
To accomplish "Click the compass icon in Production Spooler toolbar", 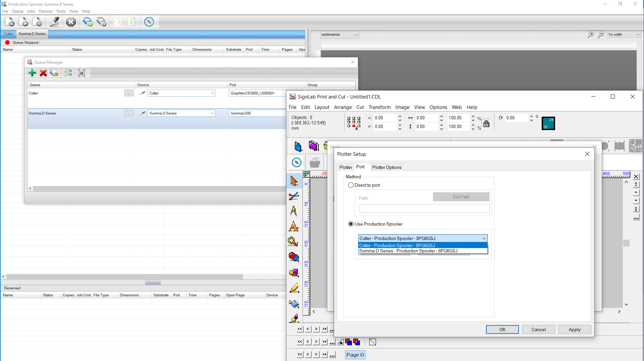I will click(149, 22).
